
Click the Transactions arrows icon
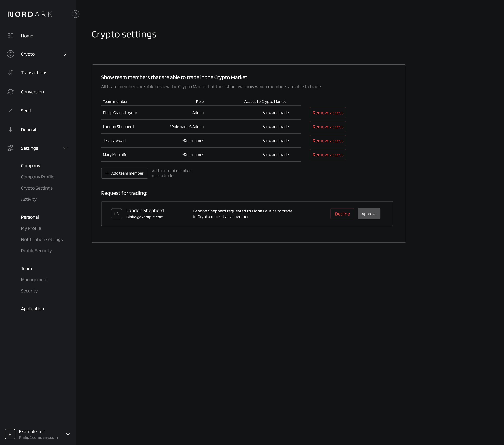pos(10,72)
